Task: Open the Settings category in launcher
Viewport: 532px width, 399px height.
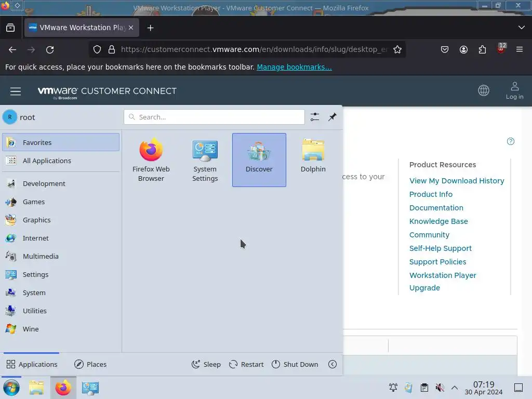Action: [61, 274]
